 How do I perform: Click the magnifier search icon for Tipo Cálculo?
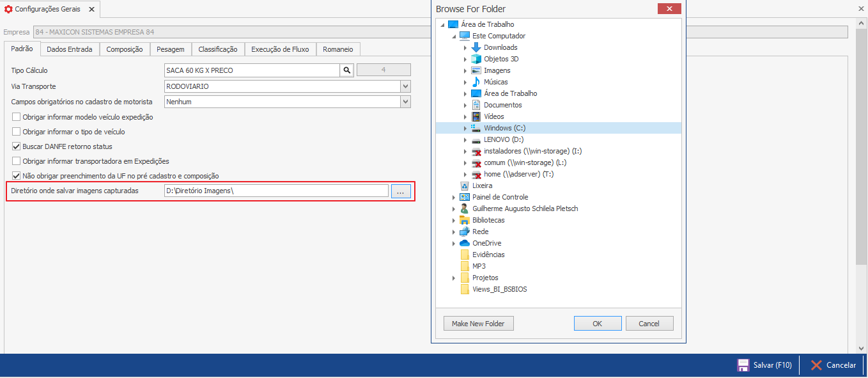point(346,70)
